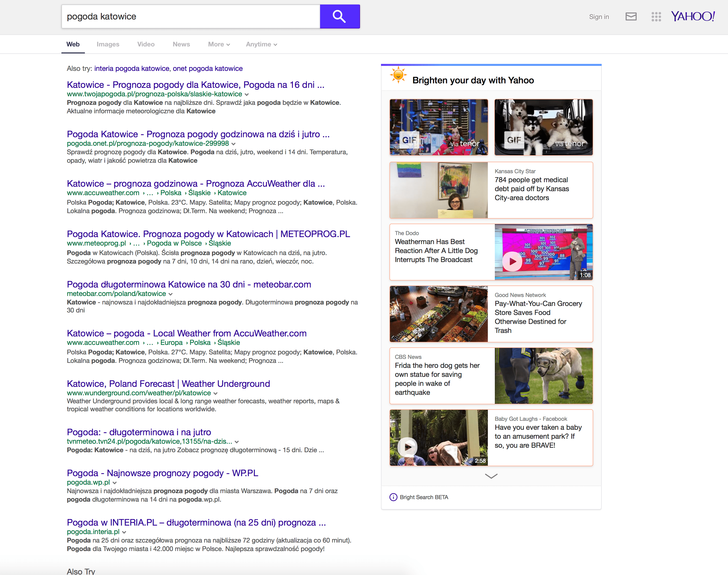This screenshot has width=728, height=575.
Task: Switch to the News tab
Action: [x=181, y=44]
